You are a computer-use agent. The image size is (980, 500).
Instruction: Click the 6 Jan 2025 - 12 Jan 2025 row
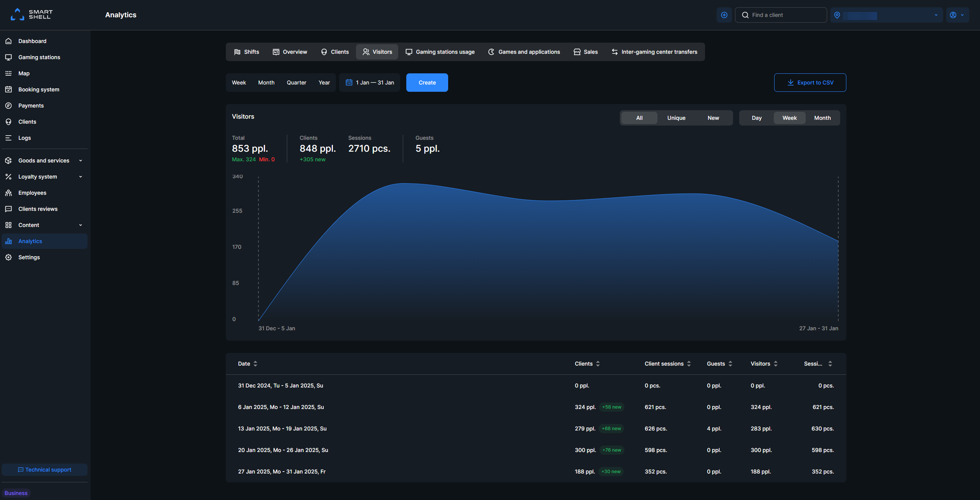point(536,407)
